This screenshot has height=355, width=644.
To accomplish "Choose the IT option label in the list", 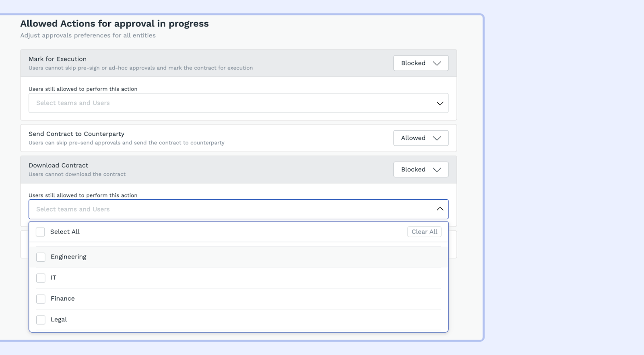I will pos(54,278).
